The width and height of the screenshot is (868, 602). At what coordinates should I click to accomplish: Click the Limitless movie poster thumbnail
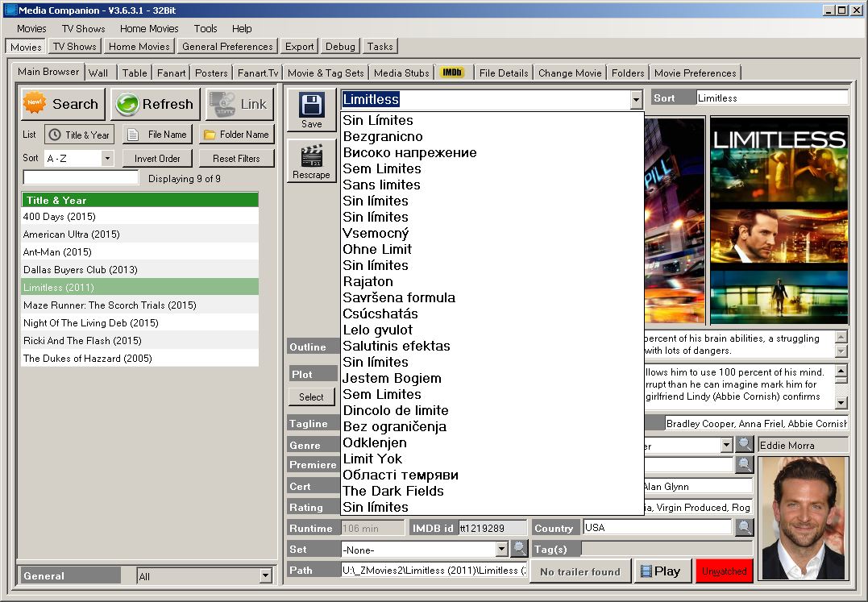(779, 220)
